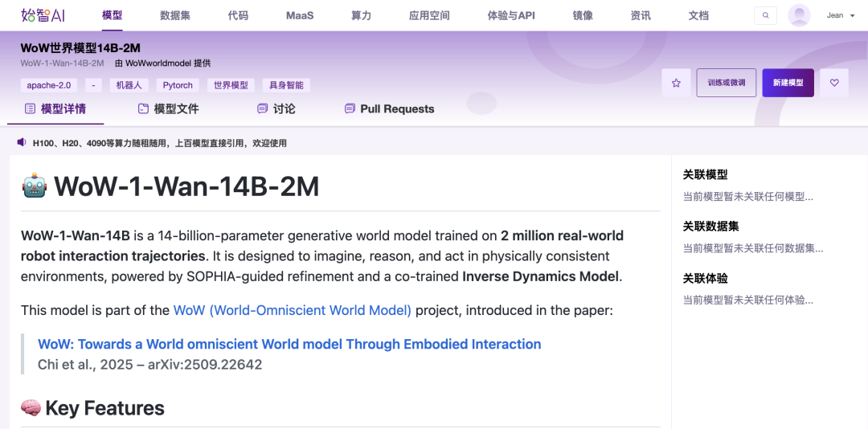Open the Pull Requests tab
Viewport: 868px width, 429px height.
click(x=389, y=109)
